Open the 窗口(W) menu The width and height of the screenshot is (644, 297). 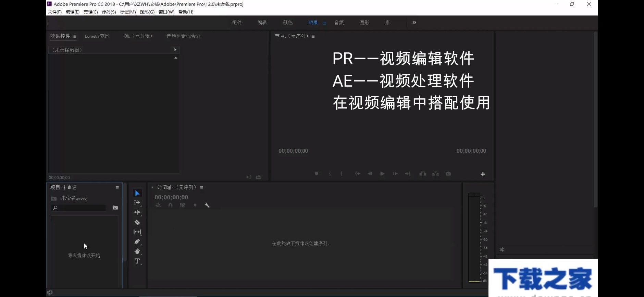coord(166,12)
